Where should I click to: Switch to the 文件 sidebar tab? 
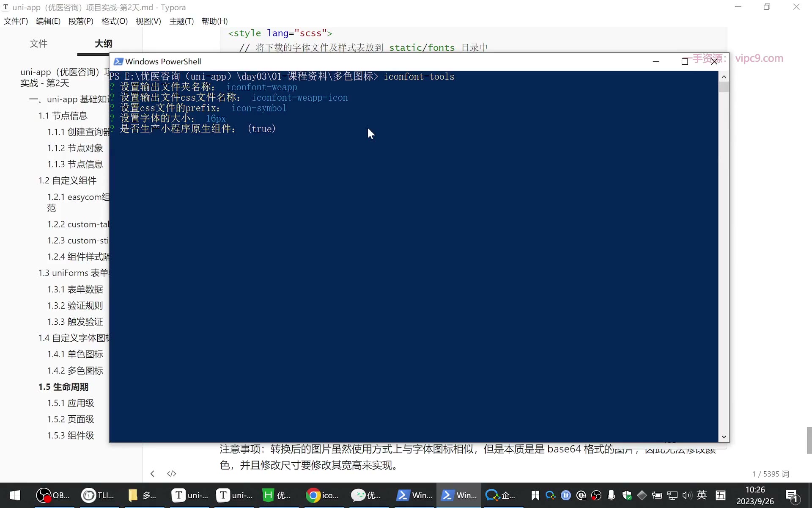(x=38, y=44)
